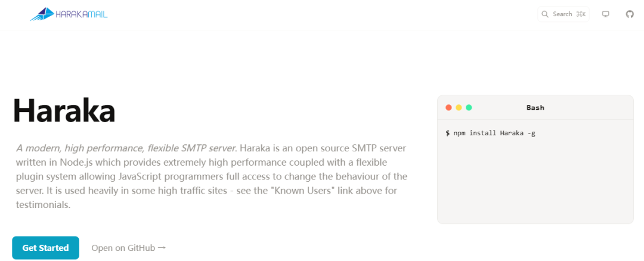Click the green dot in Bash window
Image resolution: width=644 pixels, height=261 pixels.
point(469,108)
